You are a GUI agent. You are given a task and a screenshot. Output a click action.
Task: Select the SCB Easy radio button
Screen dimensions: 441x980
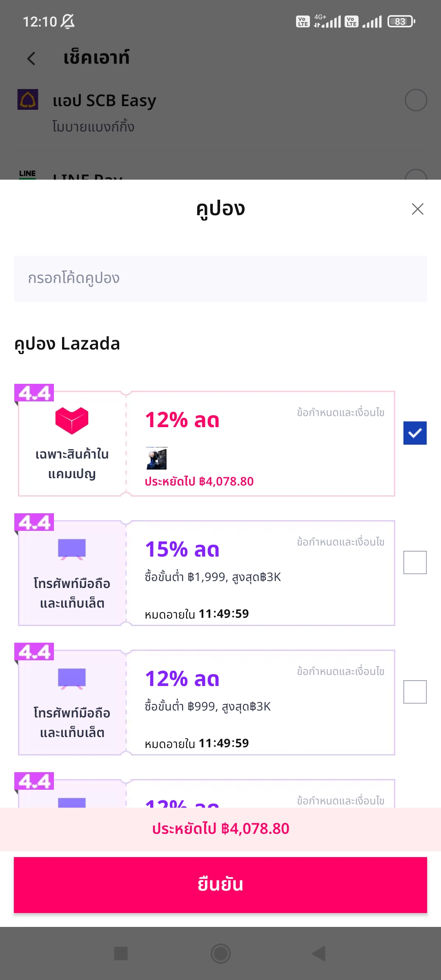point(416,100)
